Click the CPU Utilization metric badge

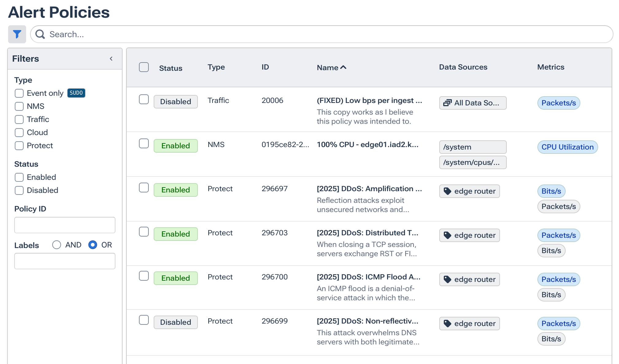(x=567, y=147)
